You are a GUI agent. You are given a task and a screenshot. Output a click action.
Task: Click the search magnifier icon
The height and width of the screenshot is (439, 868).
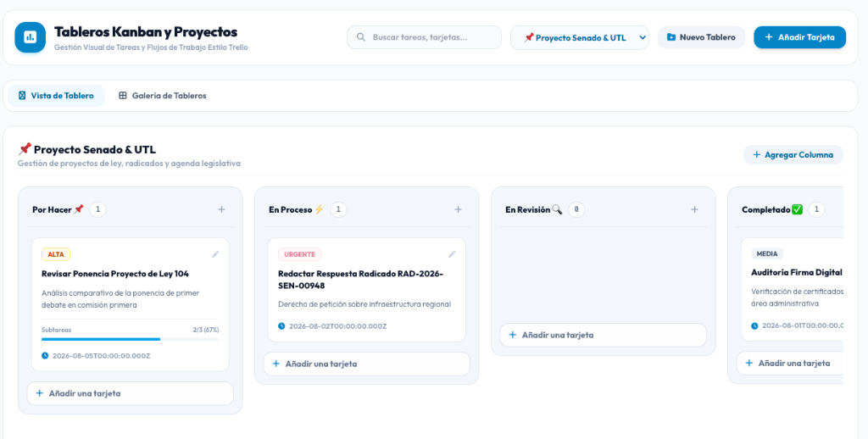[x=361, y=37]
